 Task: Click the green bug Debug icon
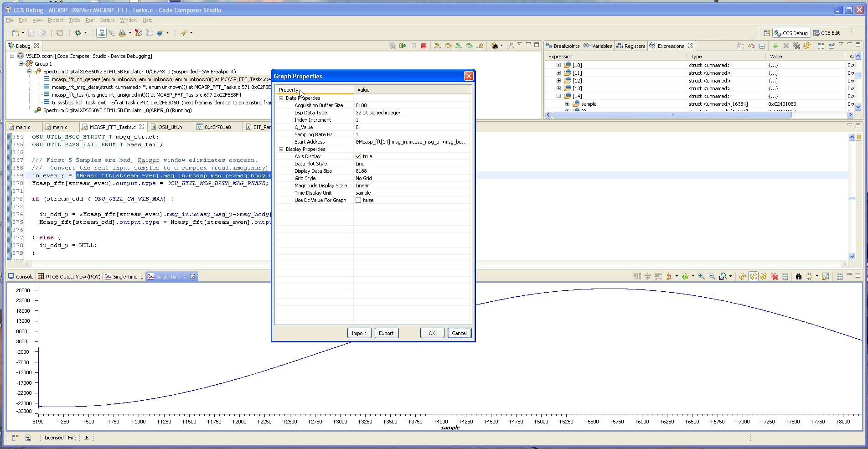(x=78, y=33)
